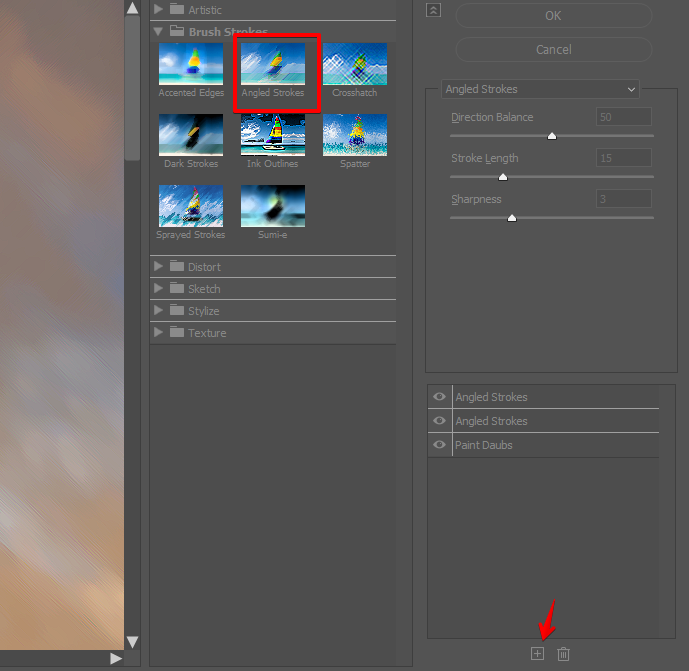
Task: Expand the Stylize filter category
Action: click(158, 310)
